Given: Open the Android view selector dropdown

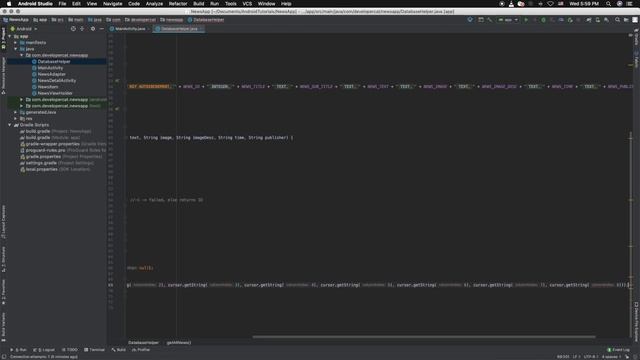Looking at the screenshot, I should (x=24, y=29).
